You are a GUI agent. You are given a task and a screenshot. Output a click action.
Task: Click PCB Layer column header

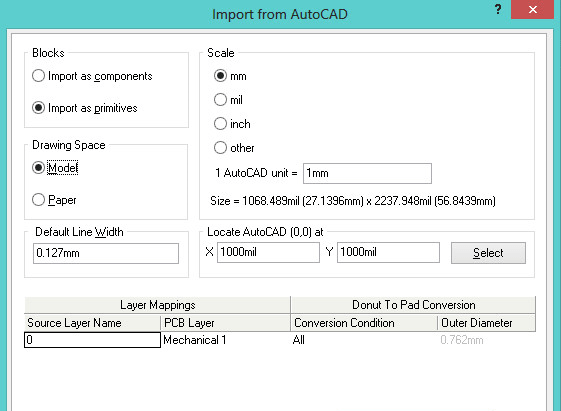pos(225,323)
